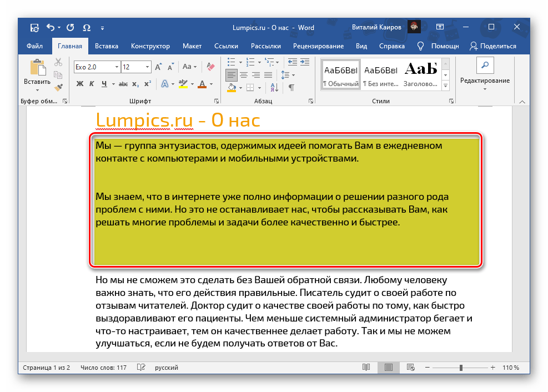Click the Помощн lightbulb search box
548x392 pixels.
(x=438, y=46)
